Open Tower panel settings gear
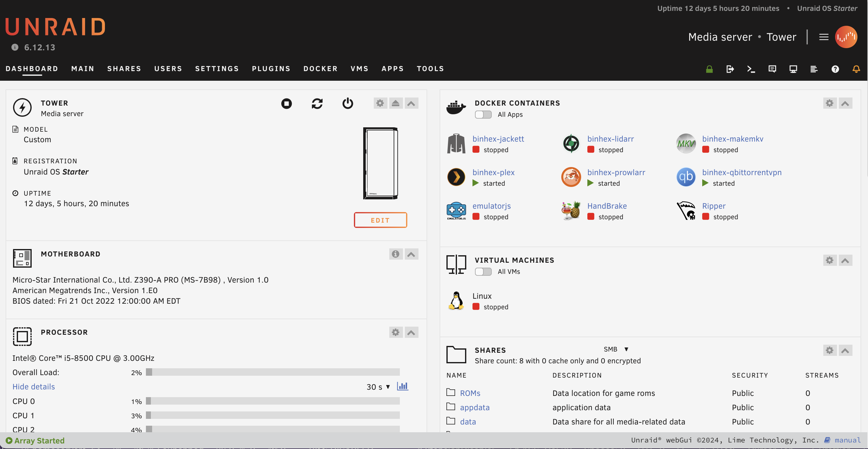This screenshot has width=868, height=449. (380, 103)
